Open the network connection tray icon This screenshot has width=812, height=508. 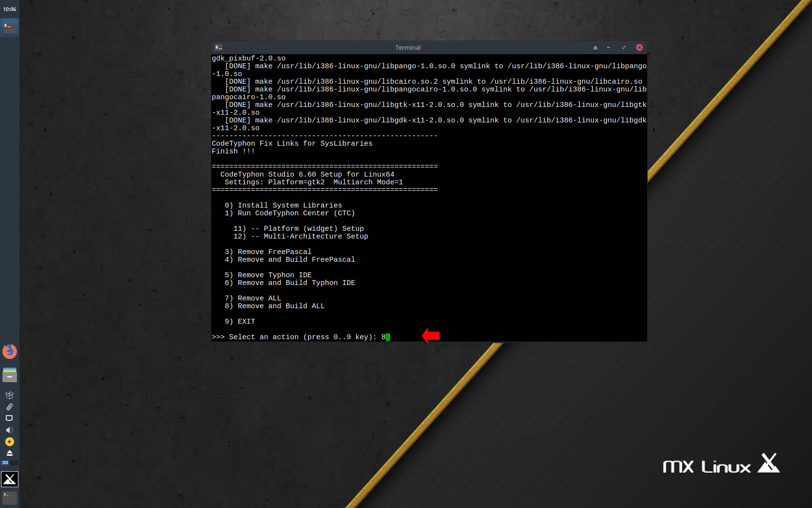[x=9, y=418]
